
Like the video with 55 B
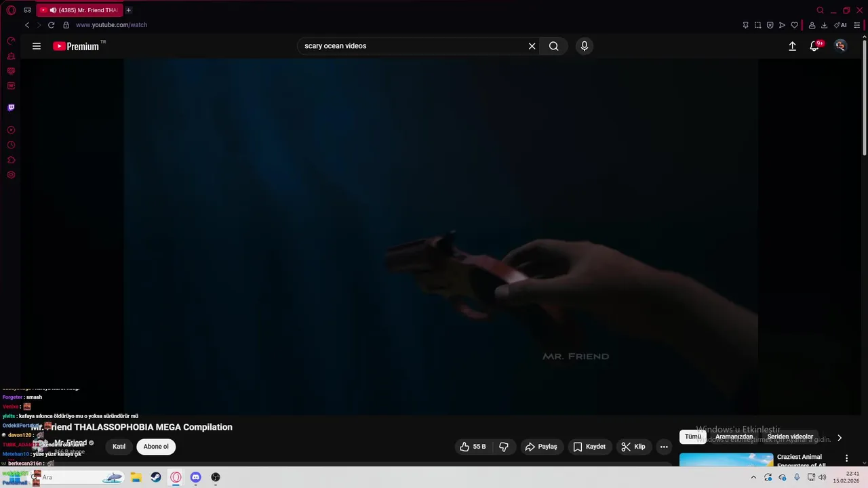473,447
